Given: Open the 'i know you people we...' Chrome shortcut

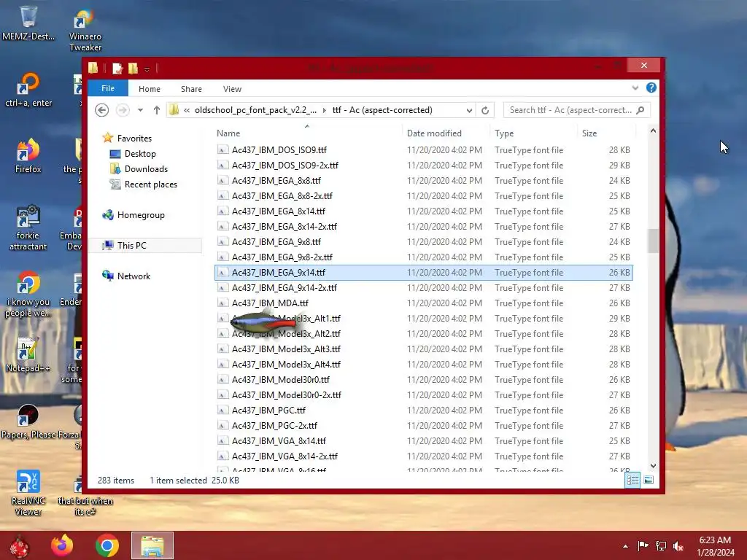Looking at the screenshot, I should click(28, 294).
